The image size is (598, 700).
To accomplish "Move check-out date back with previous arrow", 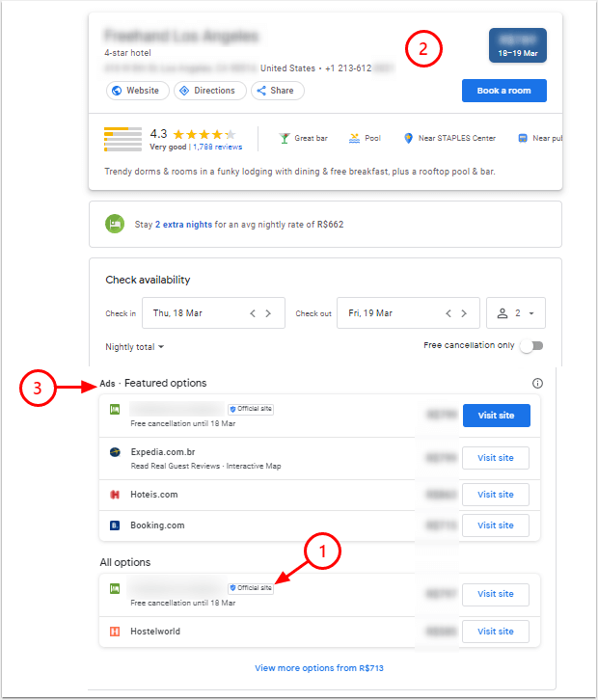I will [447, 313].
